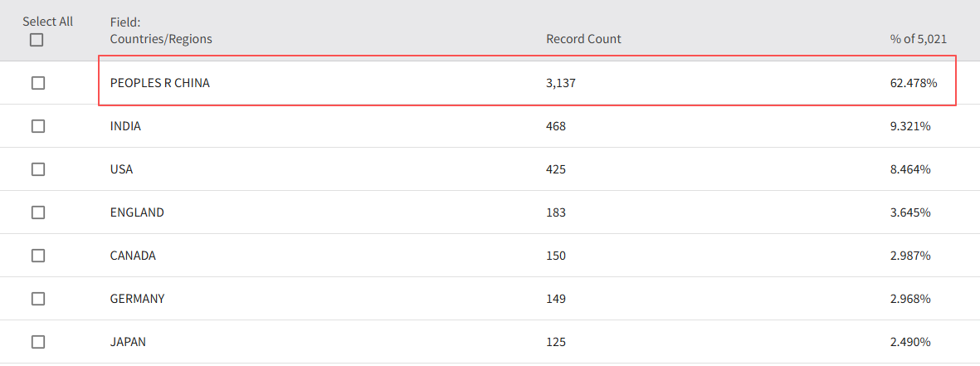The width and height of the screenshot is (980, 366).
Task: Click record count 3,137
Action: 559,83
